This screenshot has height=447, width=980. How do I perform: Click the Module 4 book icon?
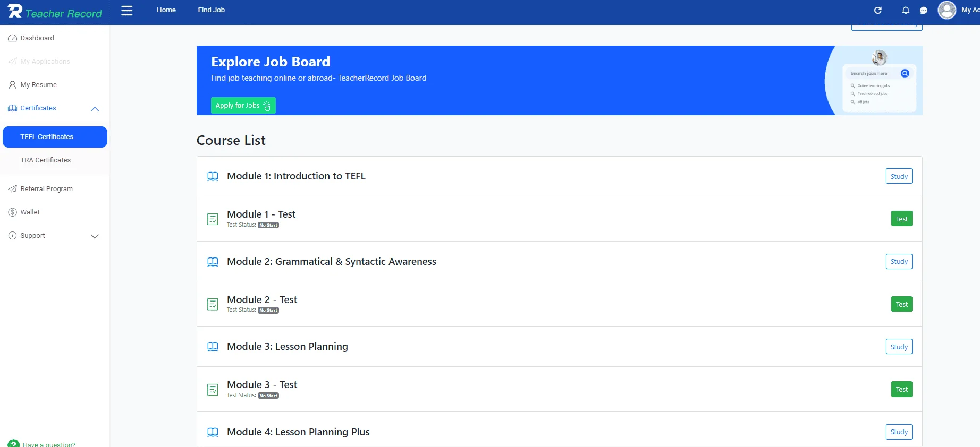pos(213,432)
